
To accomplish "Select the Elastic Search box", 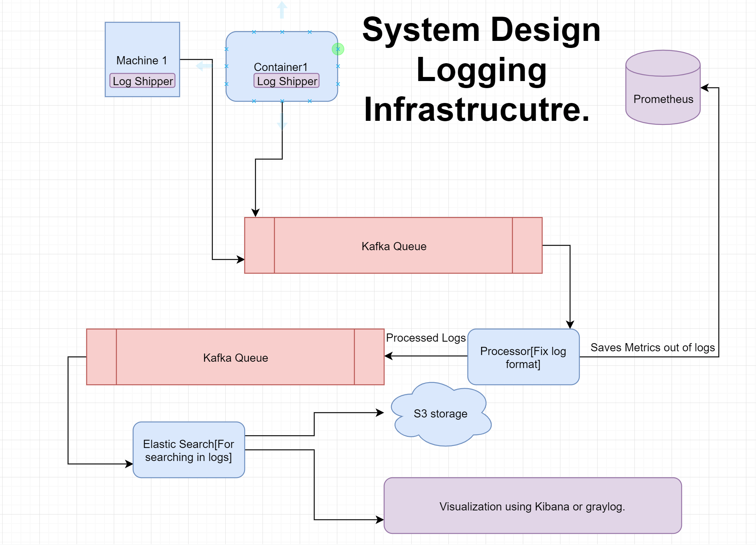I will coord(189,450).
